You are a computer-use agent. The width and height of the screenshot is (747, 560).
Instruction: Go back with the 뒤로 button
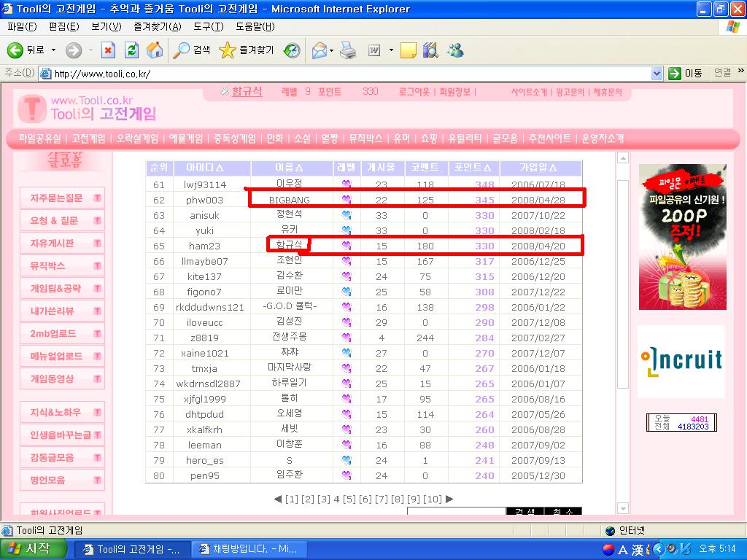click(26, 50)
